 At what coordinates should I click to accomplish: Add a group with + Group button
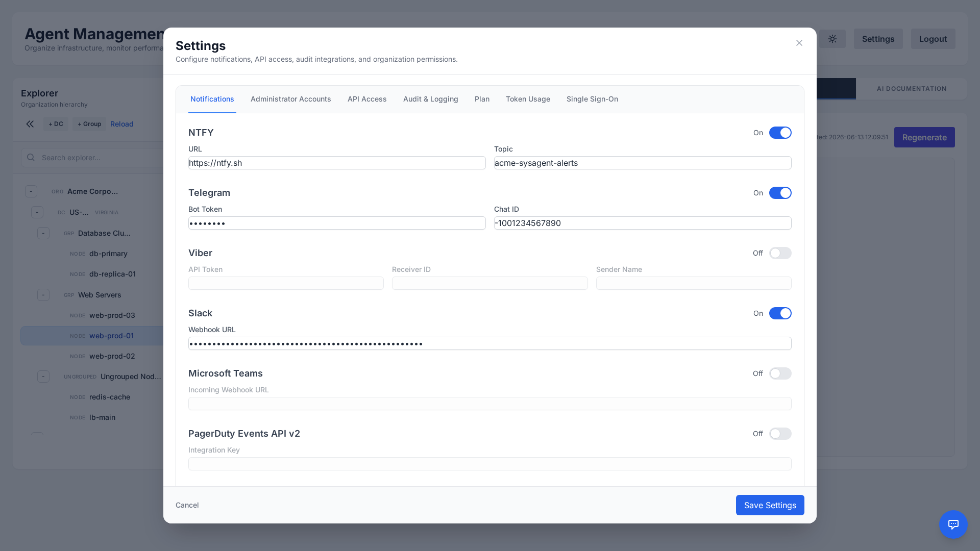click(x=89, y=124)
